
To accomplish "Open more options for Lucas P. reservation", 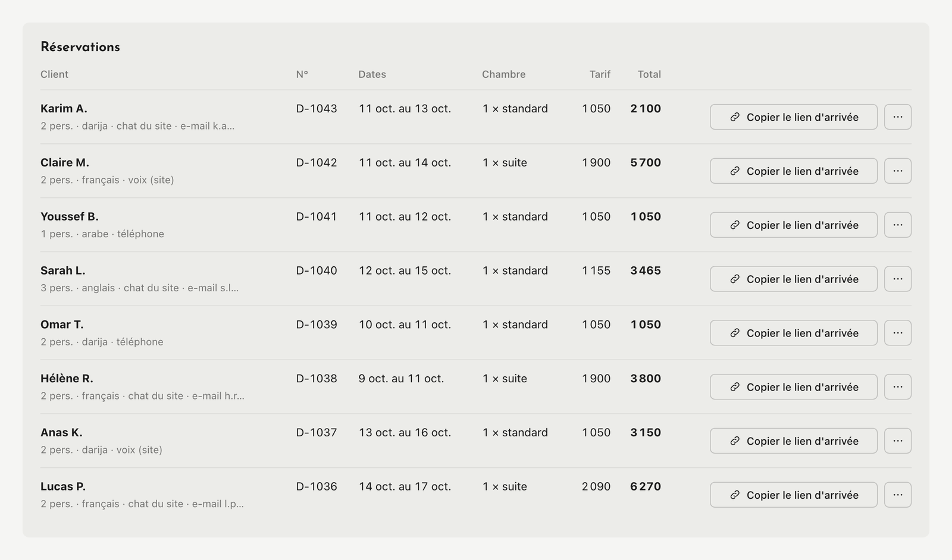I will coord(898,495).
